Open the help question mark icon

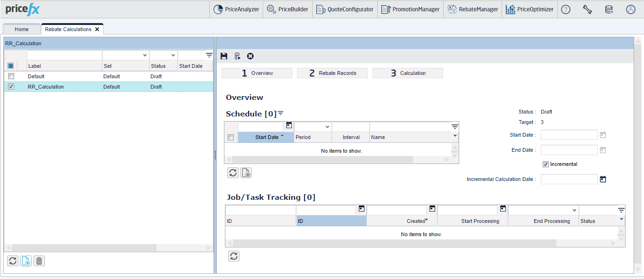point(566,9)
